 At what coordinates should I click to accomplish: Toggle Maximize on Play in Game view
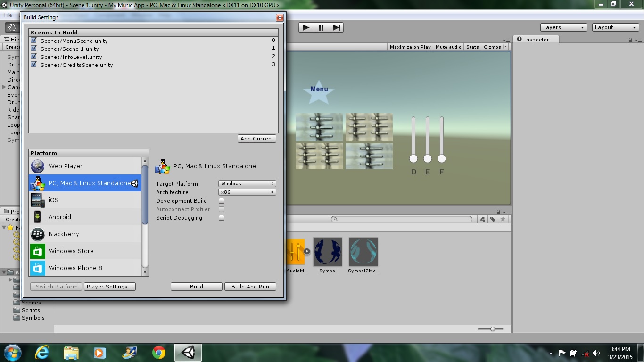410,47
